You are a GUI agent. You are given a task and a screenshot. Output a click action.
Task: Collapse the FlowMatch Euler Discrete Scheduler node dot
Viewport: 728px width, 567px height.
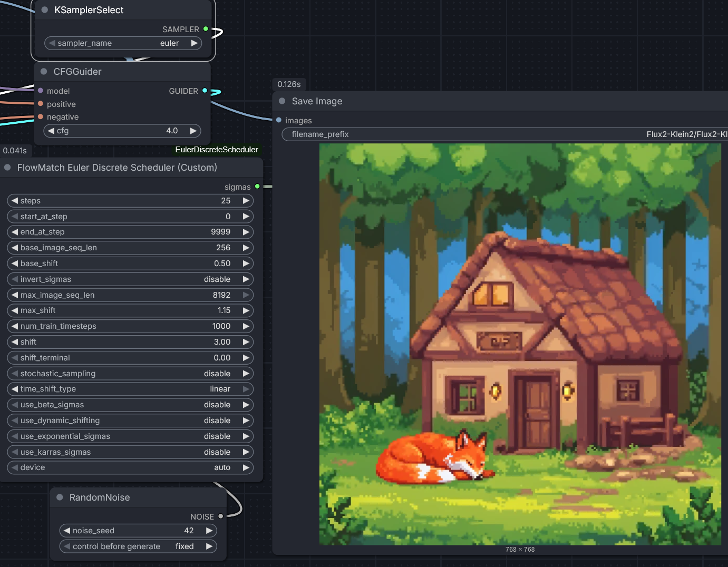pyautogui.click(x=7, y=168)
